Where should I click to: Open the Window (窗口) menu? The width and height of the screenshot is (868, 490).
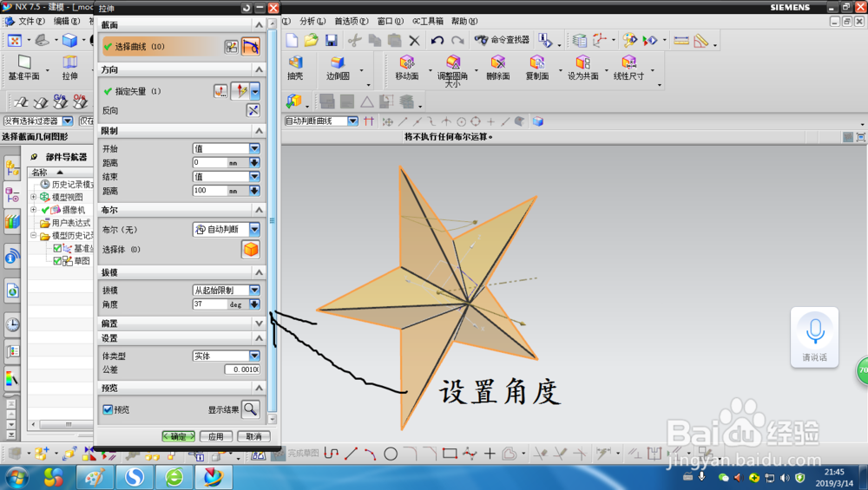pyautogui.click(x=391, y=21)
